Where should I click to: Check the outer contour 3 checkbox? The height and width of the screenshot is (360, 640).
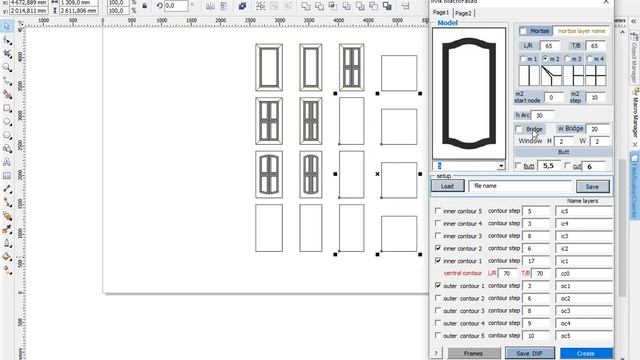pos(438,311)
